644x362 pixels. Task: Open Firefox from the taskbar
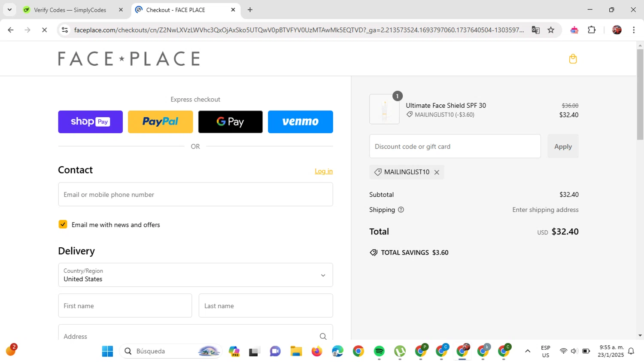[317, 351]
